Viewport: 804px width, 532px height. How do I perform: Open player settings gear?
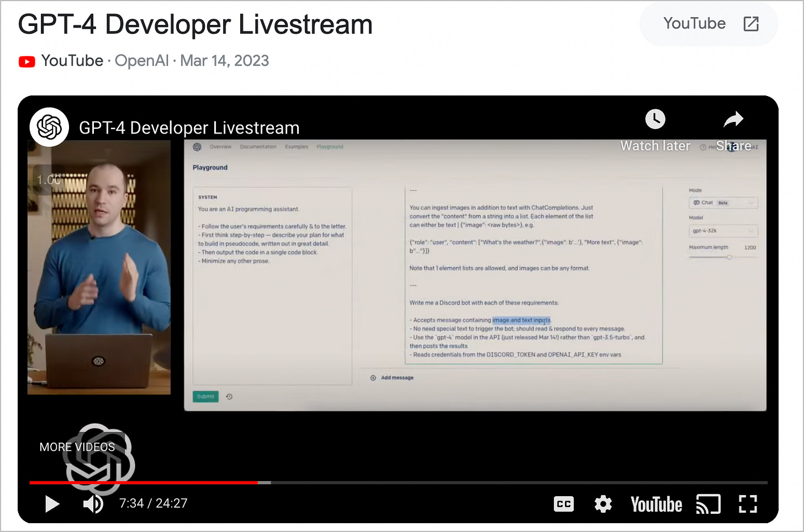click(x=603, y=504)
